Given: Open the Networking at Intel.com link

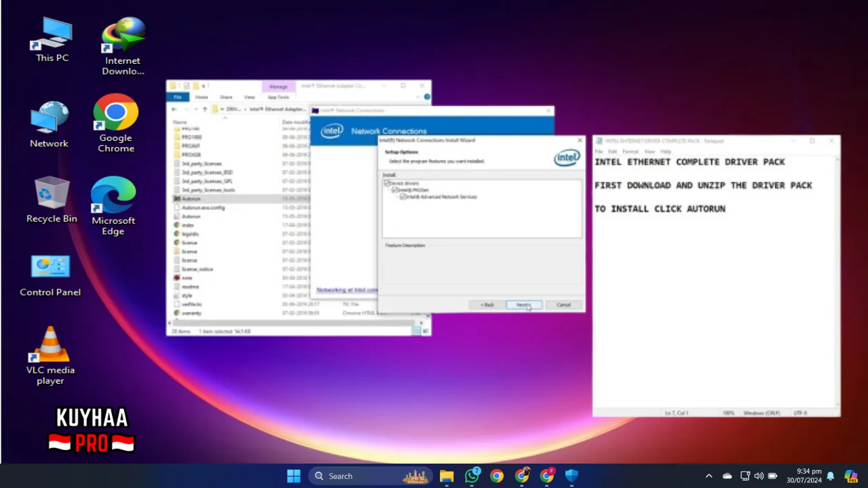Looking at the screenshot, I should pos(347,290).
